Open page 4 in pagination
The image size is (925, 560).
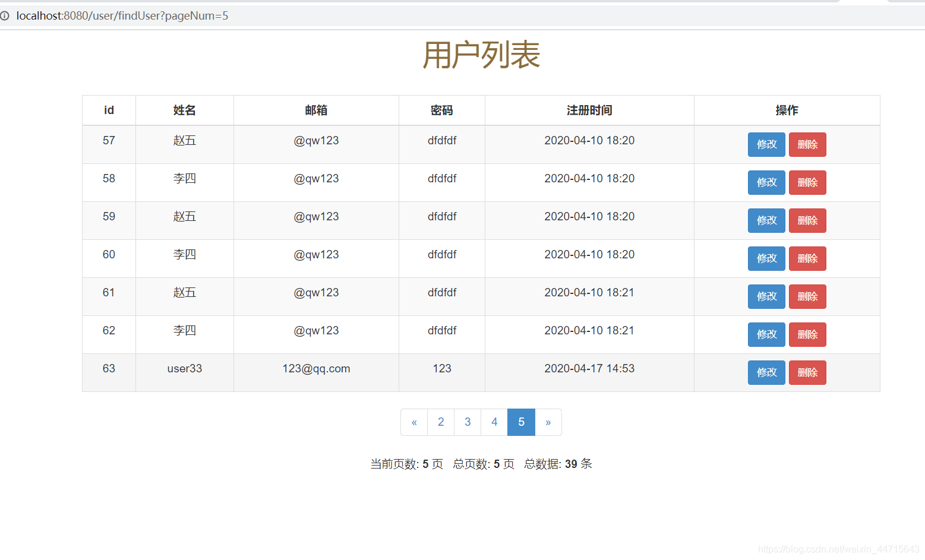[494, 422]
